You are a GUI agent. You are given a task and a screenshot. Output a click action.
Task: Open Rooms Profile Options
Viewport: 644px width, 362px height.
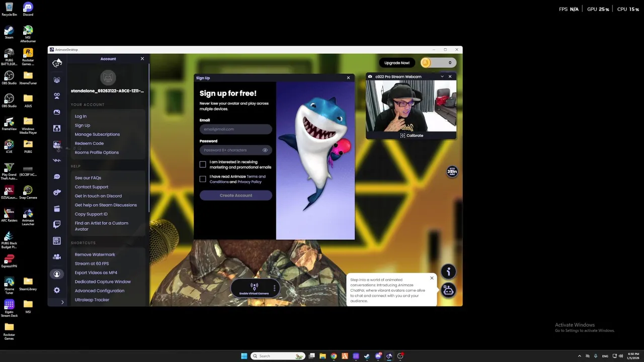pos(97,152)
